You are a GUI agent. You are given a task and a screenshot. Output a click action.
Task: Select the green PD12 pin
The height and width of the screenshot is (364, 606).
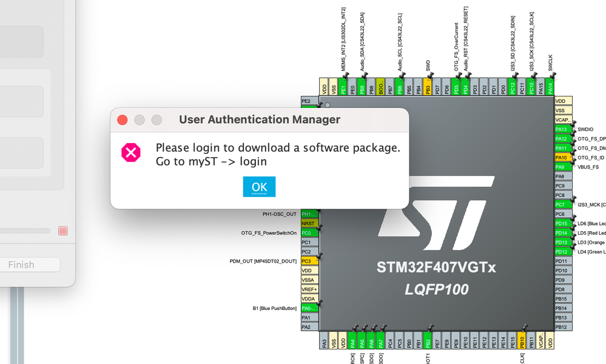(x=563, y=252)
